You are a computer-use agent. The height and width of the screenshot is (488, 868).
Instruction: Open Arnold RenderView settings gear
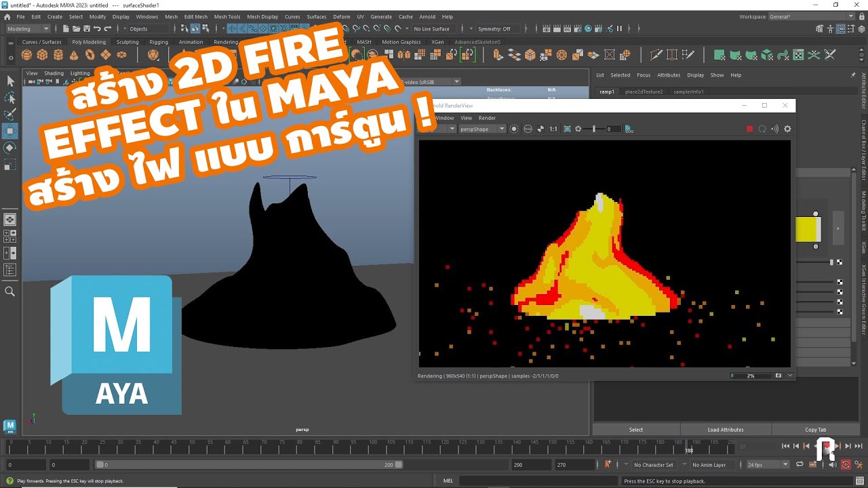pos(787,129)
